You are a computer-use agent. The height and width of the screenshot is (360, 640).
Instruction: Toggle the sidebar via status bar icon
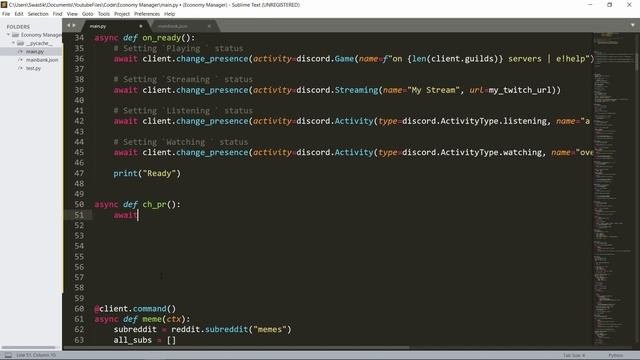(x=8, y=355)
